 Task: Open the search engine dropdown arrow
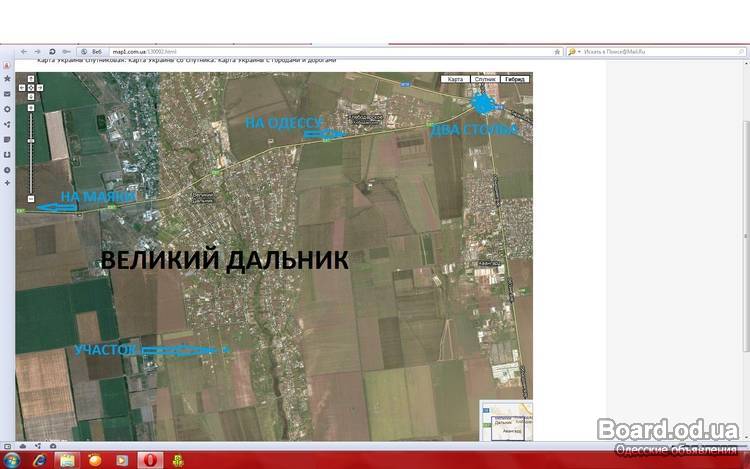coord(577,51)
